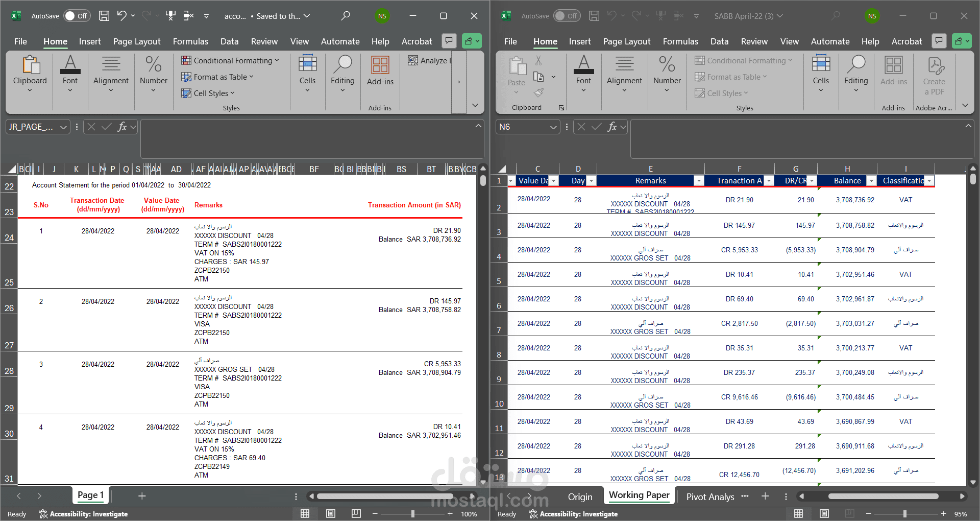The width and height of the screenshot is (980, 521).
Task: Expand Conditional Formatting menu in left ribbon
Action: pos(230,60)
